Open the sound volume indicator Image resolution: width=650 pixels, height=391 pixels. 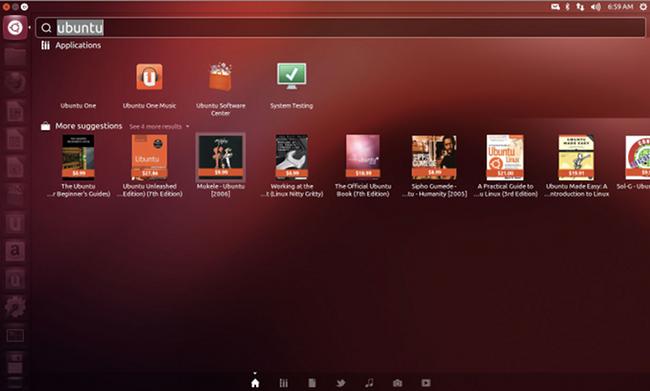(596, 7)
